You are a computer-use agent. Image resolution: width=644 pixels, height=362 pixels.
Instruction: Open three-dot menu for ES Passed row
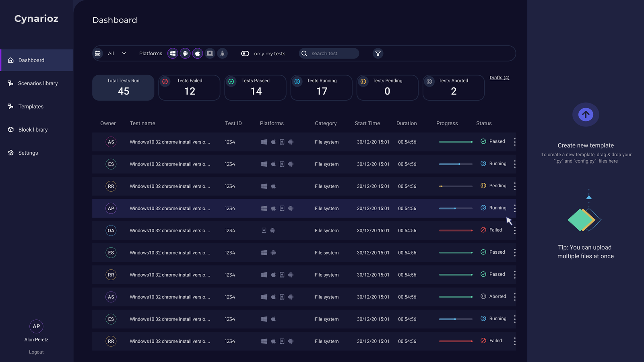click(x=514, y=252)
